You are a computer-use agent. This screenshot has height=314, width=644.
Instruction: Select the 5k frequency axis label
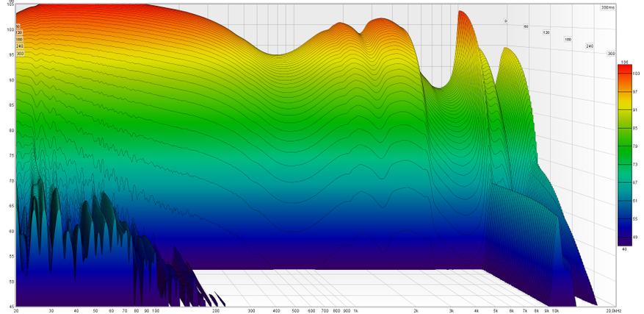496,310
